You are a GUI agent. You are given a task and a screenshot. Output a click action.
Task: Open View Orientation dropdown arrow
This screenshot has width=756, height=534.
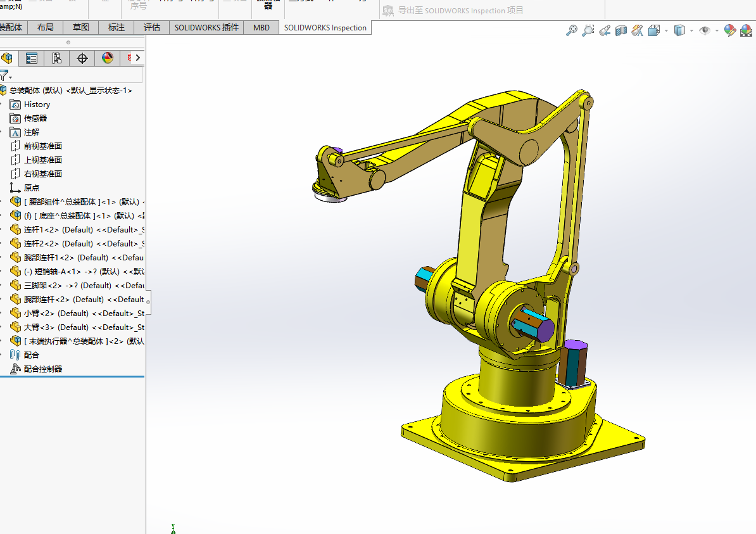(x=666, y=31)
